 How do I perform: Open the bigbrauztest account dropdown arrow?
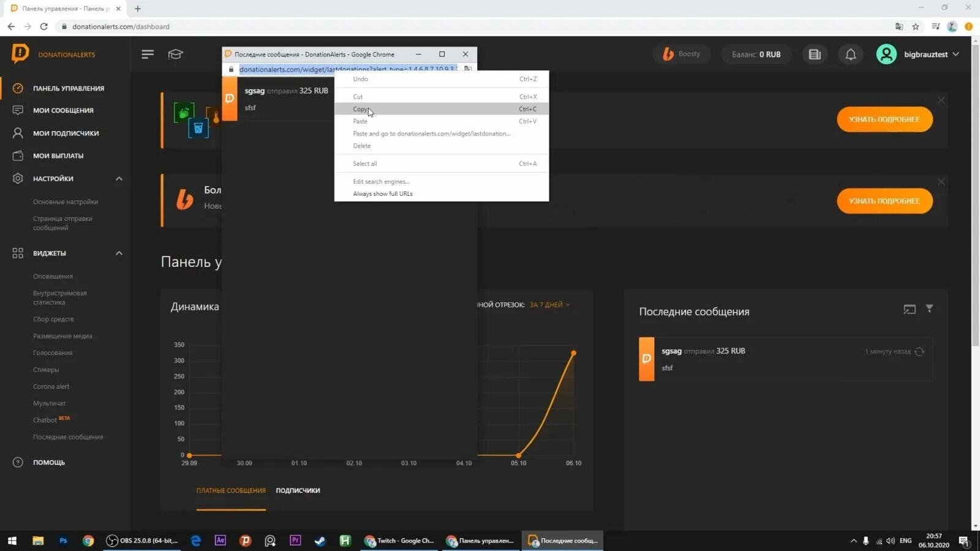956,54
